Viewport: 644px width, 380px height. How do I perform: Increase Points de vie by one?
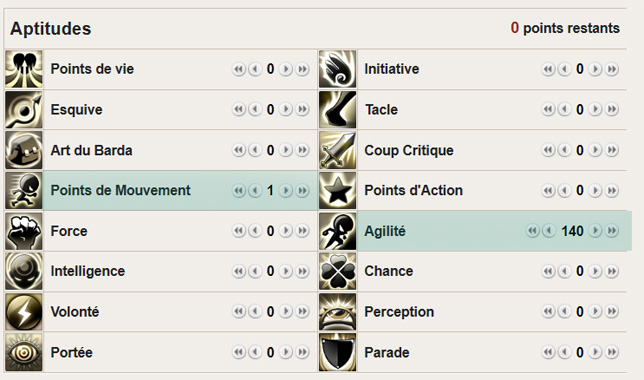tap(286, 69)
